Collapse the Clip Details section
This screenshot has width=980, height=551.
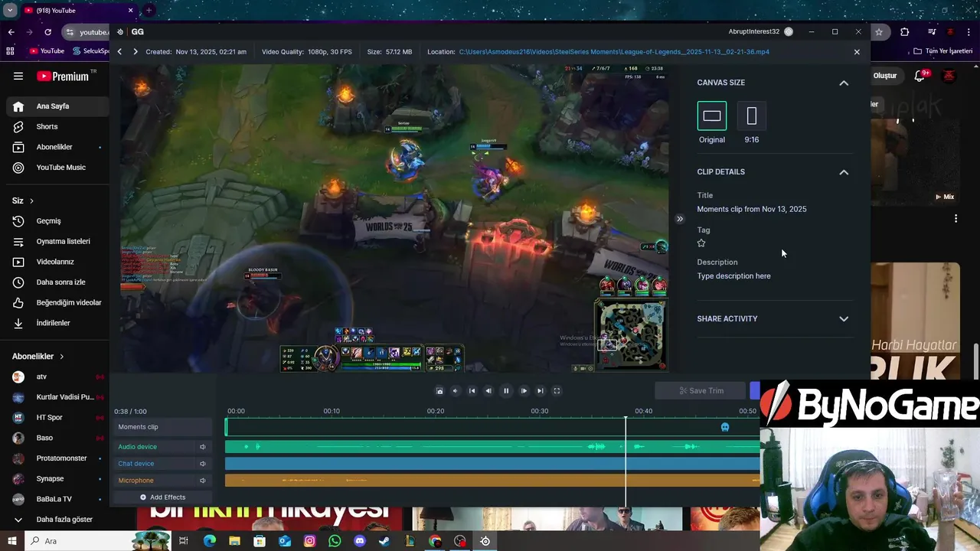[844, 172]
